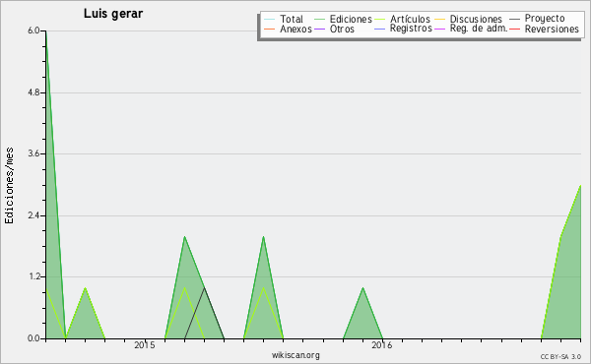
Task: Click the light blue Total legend line swatch
Action: point(270,19)
